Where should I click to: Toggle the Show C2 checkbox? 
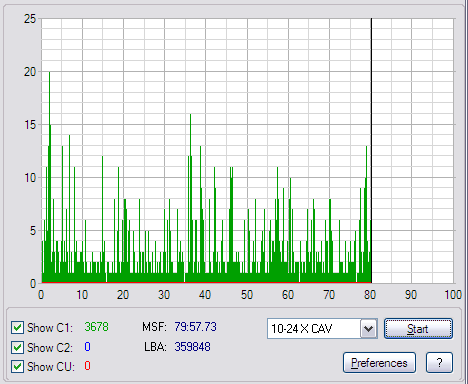(17, 347)
